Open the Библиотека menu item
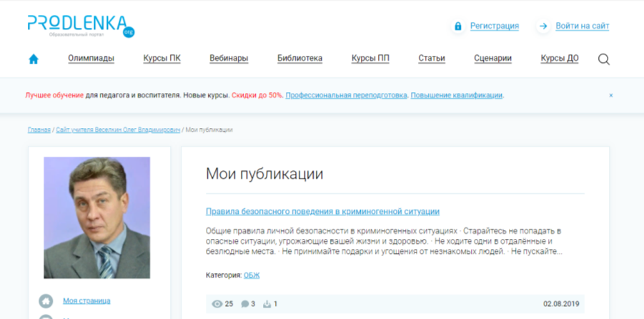 (299, 59)
